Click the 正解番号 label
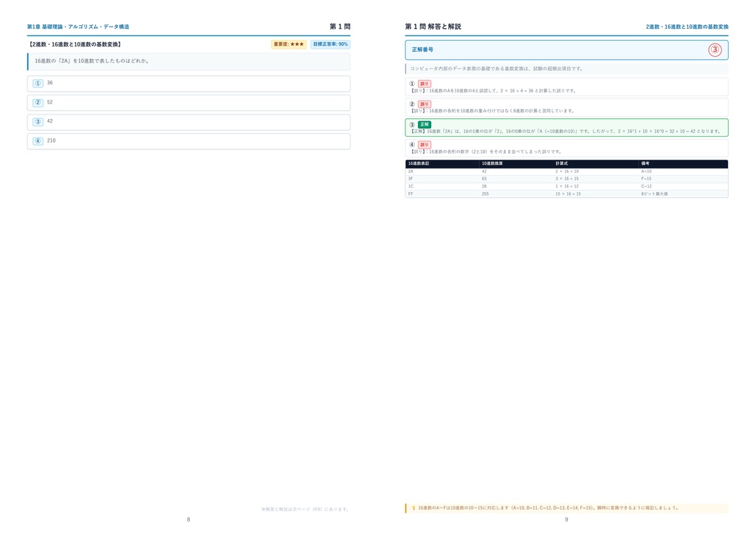The image size is (756, 535). (x=422, y=50)
